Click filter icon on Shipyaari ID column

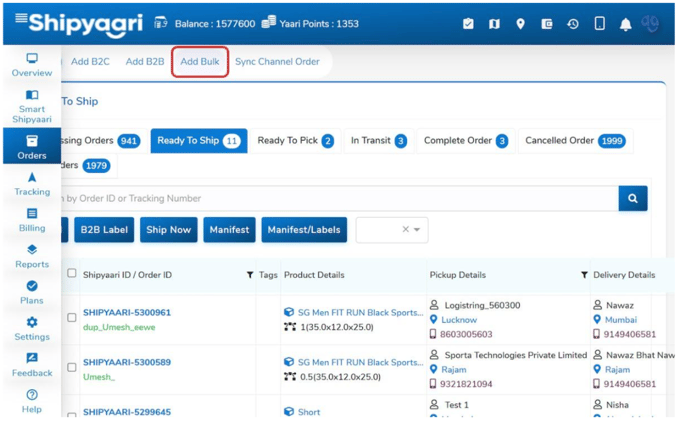point(249,275)
